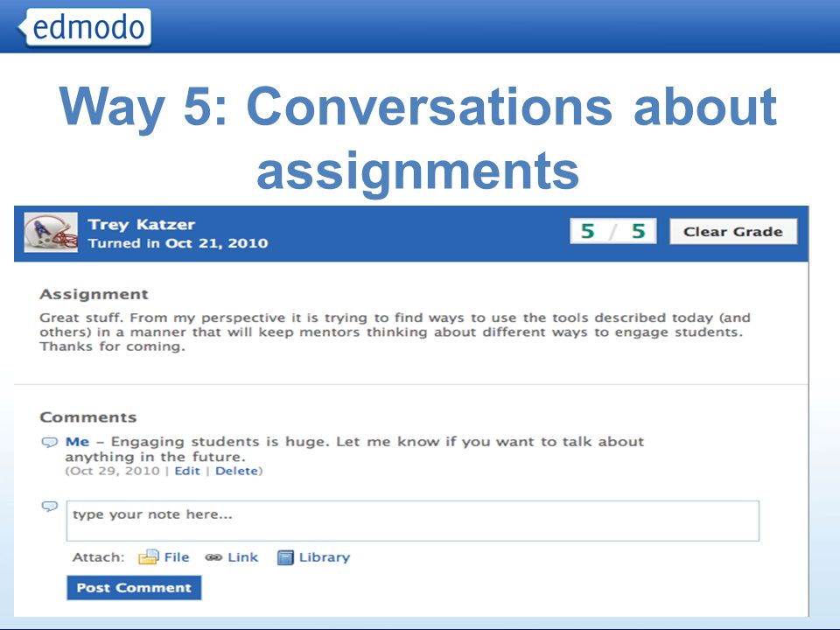Click the chain link icon in Attach row

point(213,557)
